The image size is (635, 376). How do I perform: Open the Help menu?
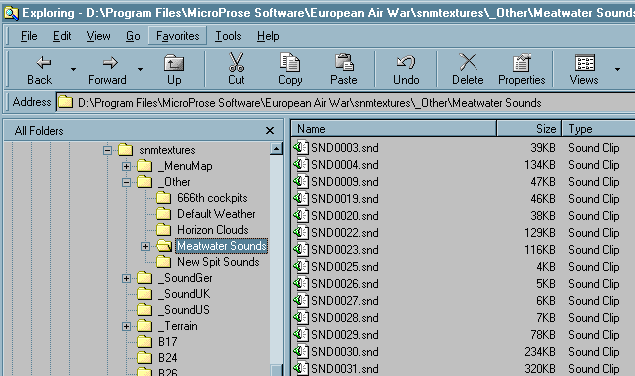pos(268,36)
